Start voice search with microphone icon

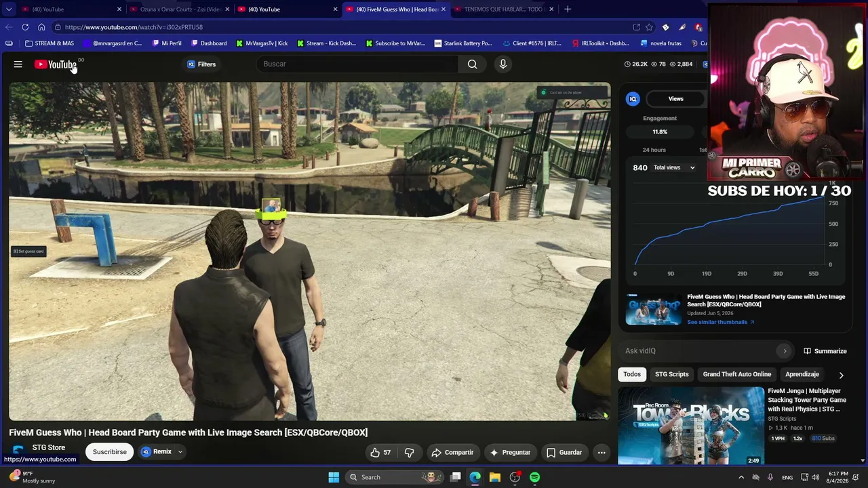click(x=502, y=64)
